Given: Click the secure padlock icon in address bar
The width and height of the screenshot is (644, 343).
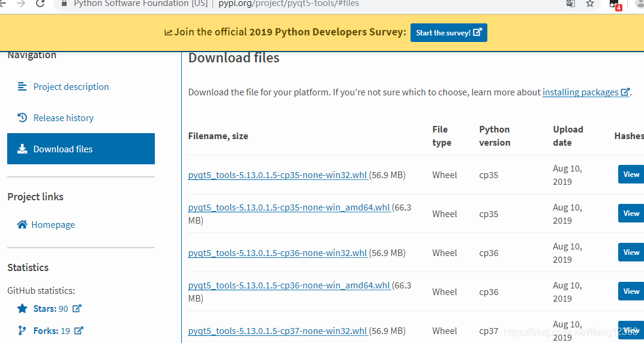Looking at the screenshot, I should pyautogui.click(x=64, y=3).
